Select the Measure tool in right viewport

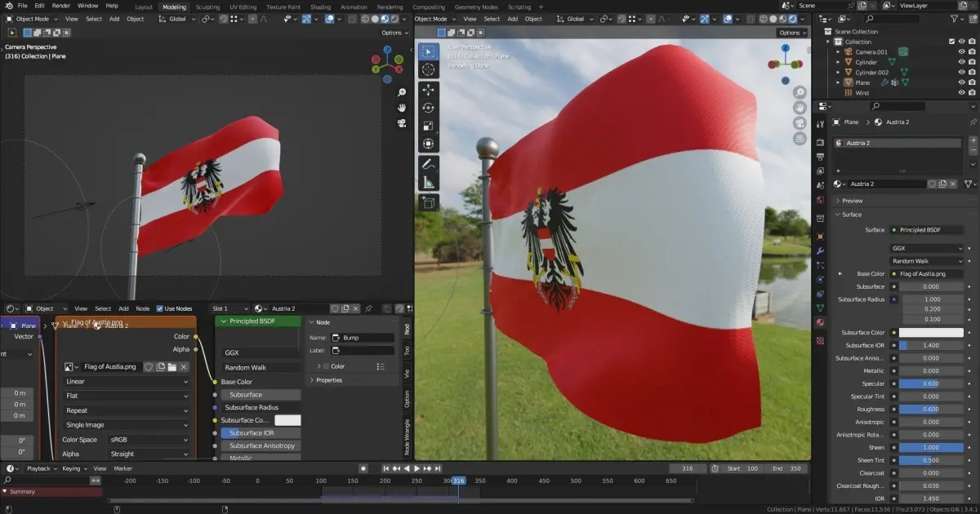(428, 182)
